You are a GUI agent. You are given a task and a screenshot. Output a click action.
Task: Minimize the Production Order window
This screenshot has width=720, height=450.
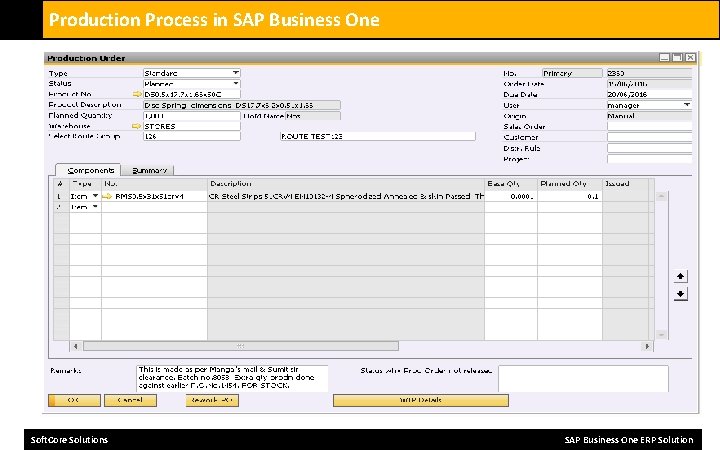click(x=664, y=57)
